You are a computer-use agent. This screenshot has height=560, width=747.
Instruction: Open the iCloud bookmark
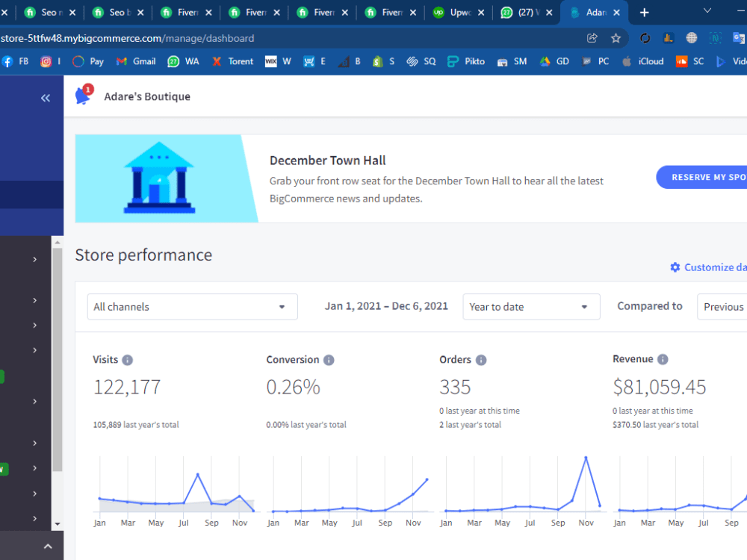point(642,61)
